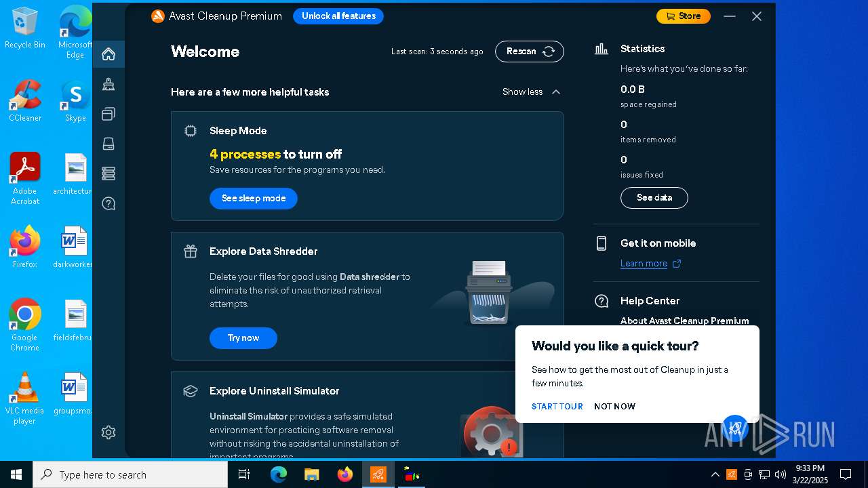Image resolution: width=868 pixels, height=488 pixels.
Task: Open Firefox from the taskbar
Action: [344, 474]
